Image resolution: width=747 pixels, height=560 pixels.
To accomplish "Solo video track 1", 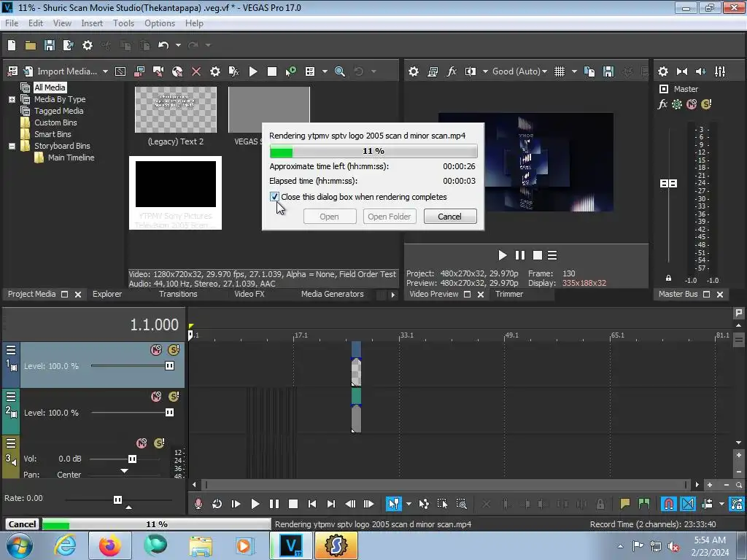I will click(174, 350).
